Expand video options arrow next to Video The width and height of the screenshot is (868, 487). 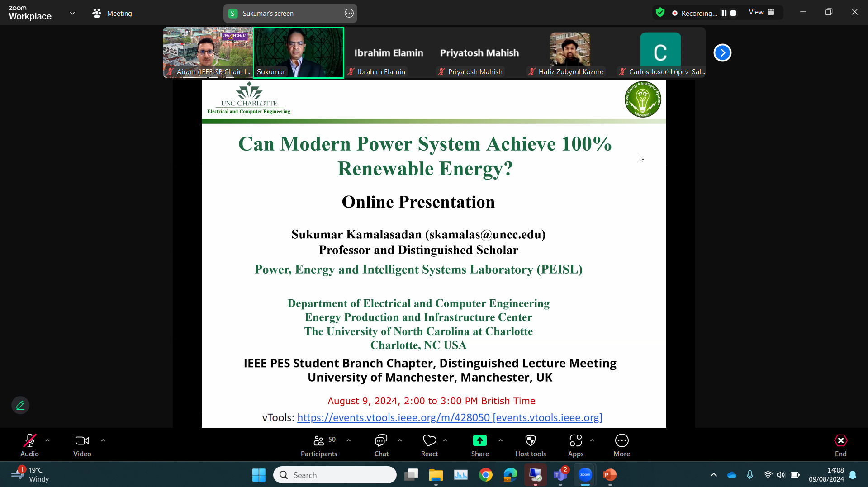coord(103,440)
